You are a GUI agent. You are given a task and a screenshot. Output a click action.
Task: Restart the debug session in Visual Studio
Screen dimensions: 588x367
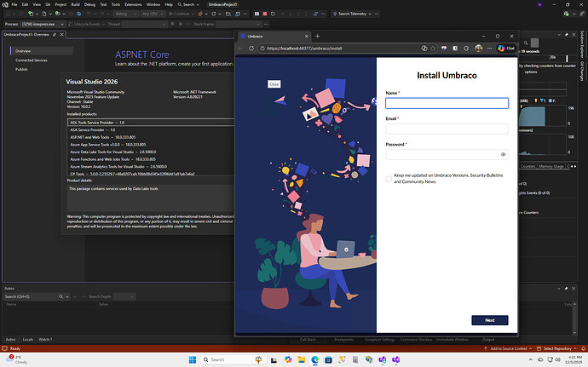coord(273,14)
